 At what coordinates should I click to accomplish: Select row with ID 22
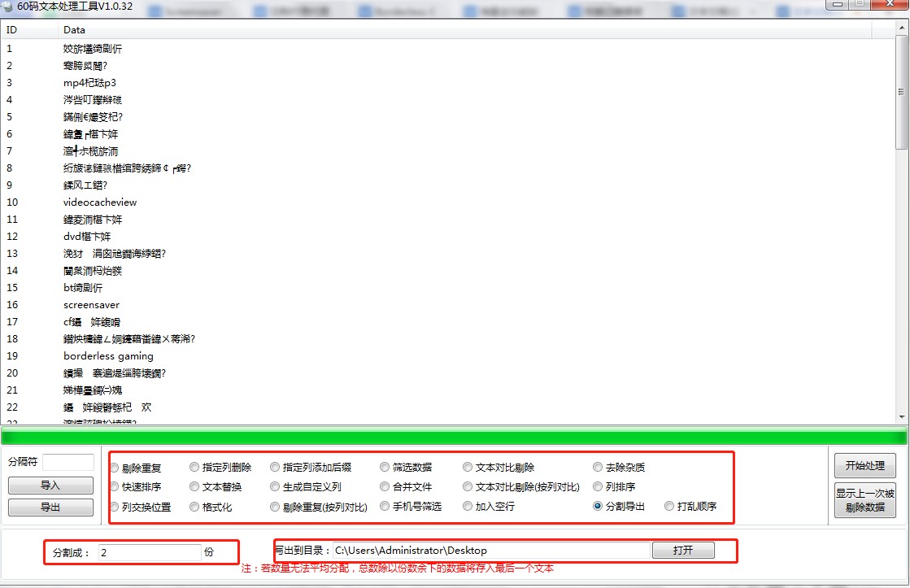pos(447,407)
